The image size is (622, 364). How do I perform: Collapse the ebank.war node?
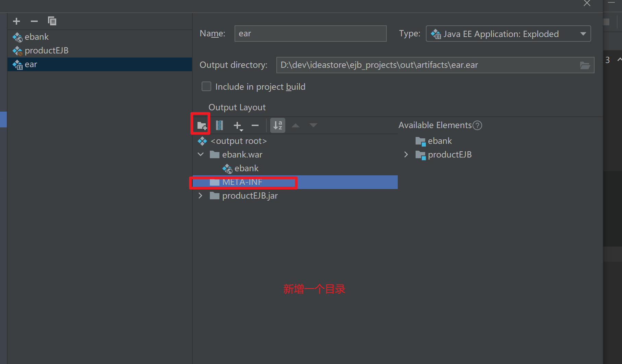[201, 154]
